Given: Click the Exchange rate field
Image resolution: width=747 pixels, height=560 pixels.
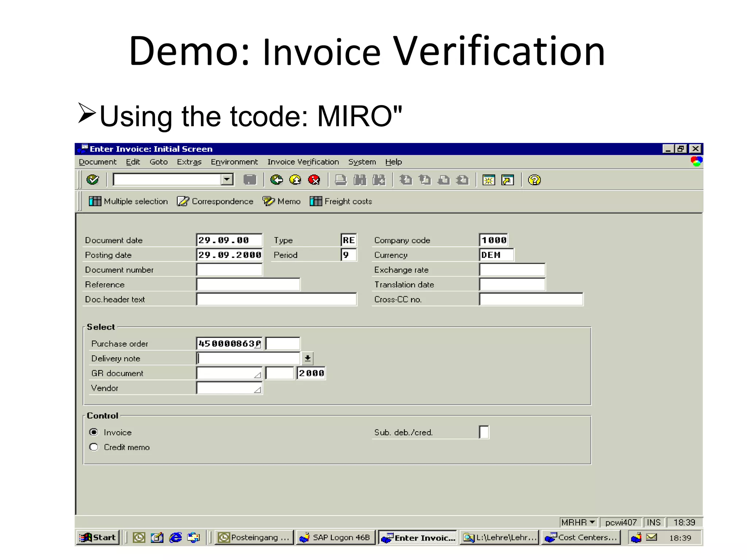Looking at the screenshot, I should tap(512, 270).
